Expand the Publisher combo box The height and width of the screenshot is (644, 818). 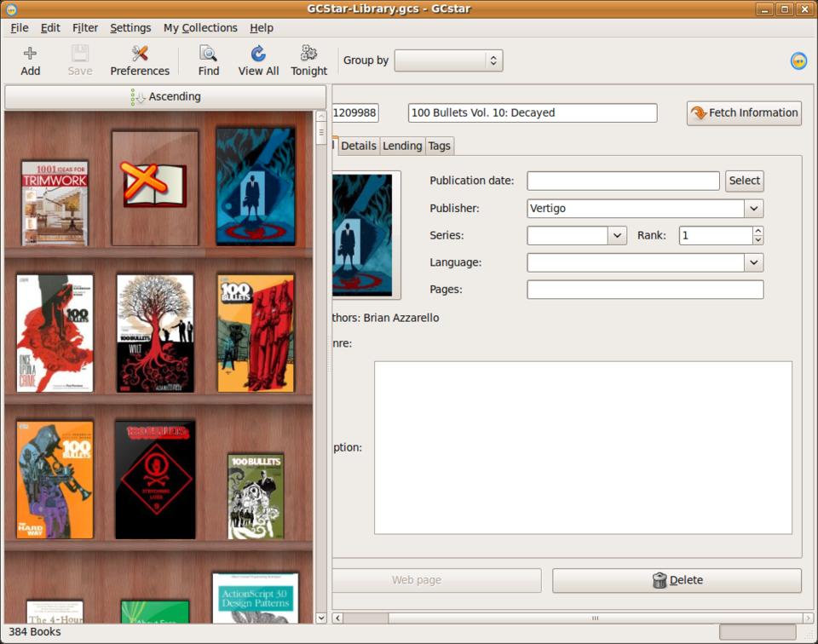pyautogui.click(x=753, y=209)
